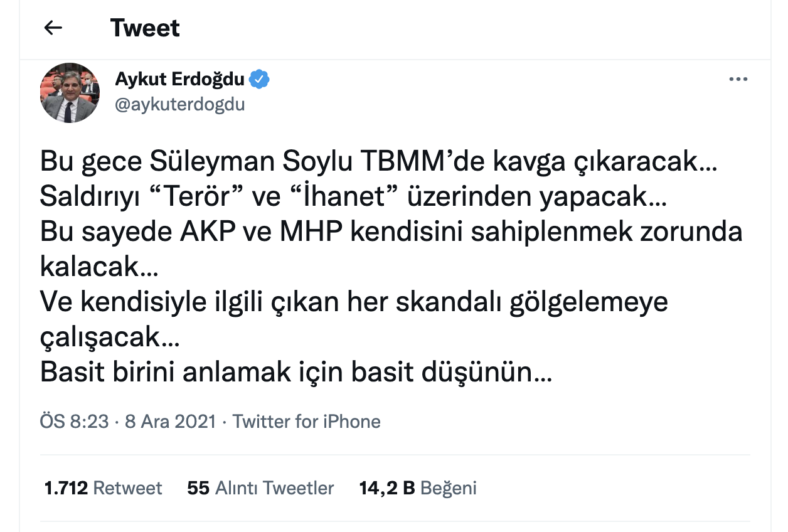This screenshot has height=532, width=788.
Task: Click the Twitter for iPhone source link
Action: tap(306, 422)
